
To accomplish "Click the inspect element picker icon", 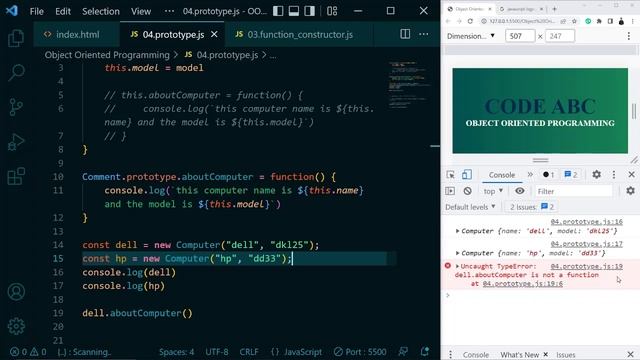I will click(450, 175).
